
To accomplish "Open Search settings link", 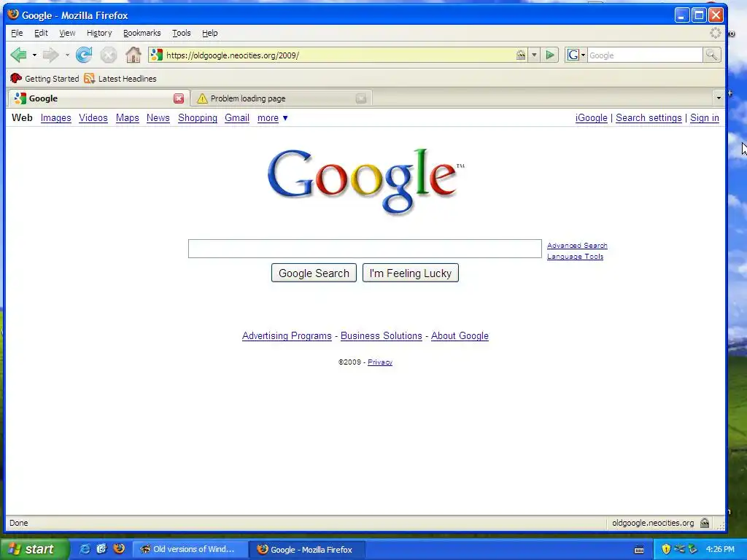I will click(x=649, y=118).
